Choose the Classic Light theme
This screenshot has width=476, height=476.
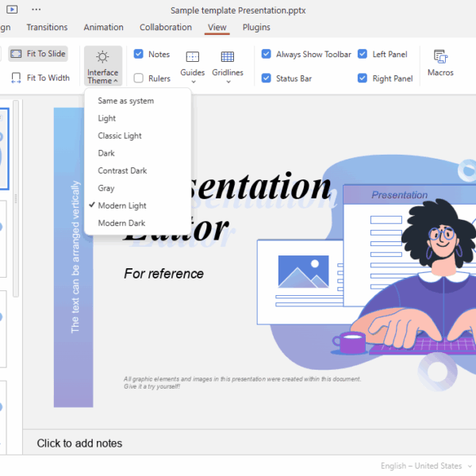(138, 136)
